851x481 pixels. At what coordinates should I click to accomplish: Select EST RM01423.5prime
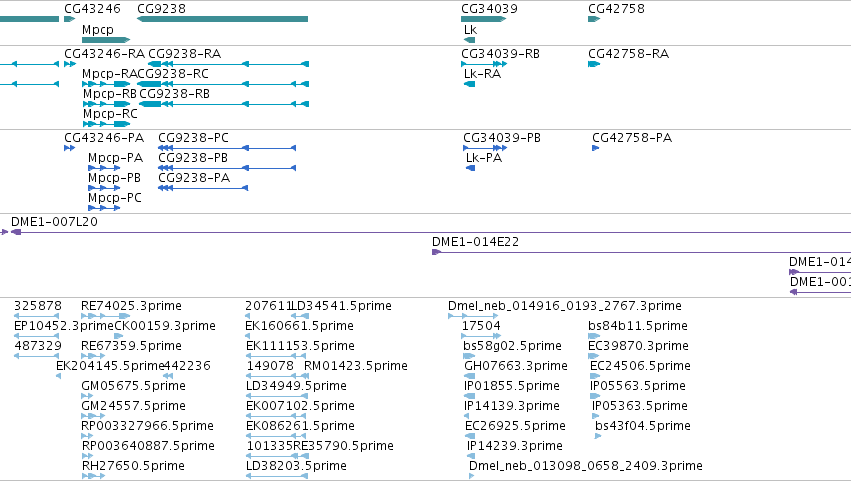coord(356,366)
